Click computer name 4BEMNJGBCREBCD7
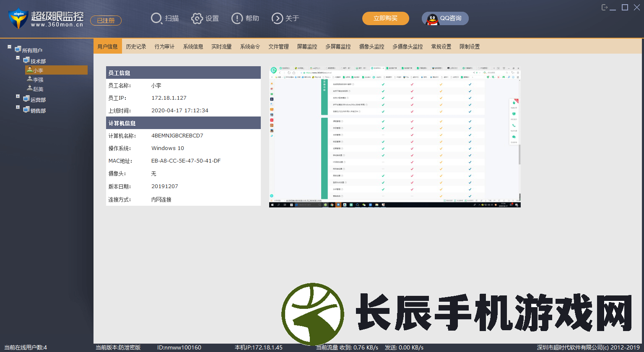This screenshot has width=644, height=352. coord(177,136)
